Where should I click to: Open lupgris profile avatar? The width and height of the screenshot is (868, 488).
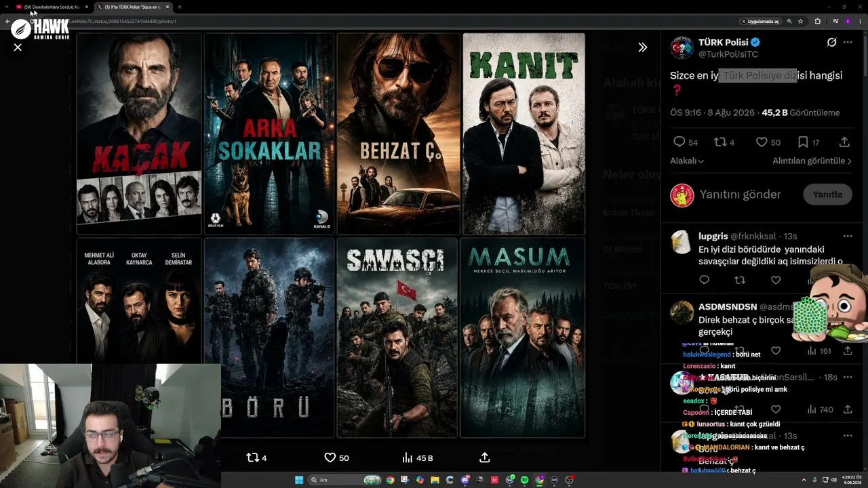682,242
